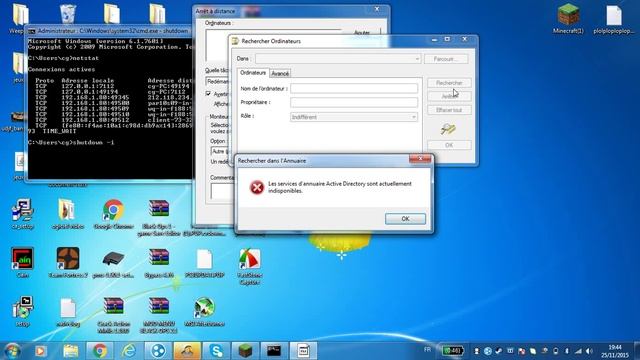Image resolution: width=640 pixels, height=360 pixels.
Task: Select the remote shutdown dialog taskbar icon
Action: (x=303, y=351)
